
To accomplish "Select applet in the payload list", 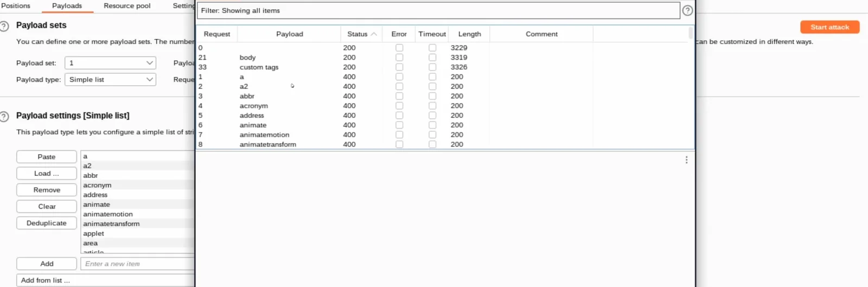I will (x=138, y=233).
